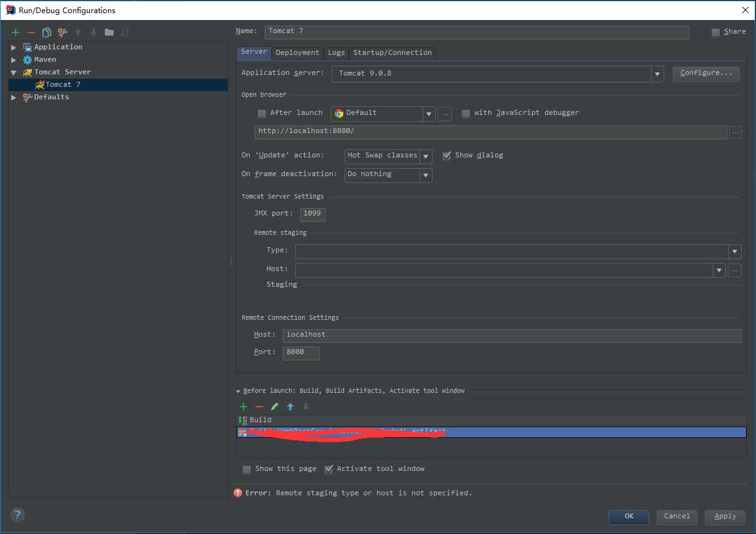Enable with JavaScript debugger option
This screenshot has width=756, height=534.
click(x=466, y=114)
